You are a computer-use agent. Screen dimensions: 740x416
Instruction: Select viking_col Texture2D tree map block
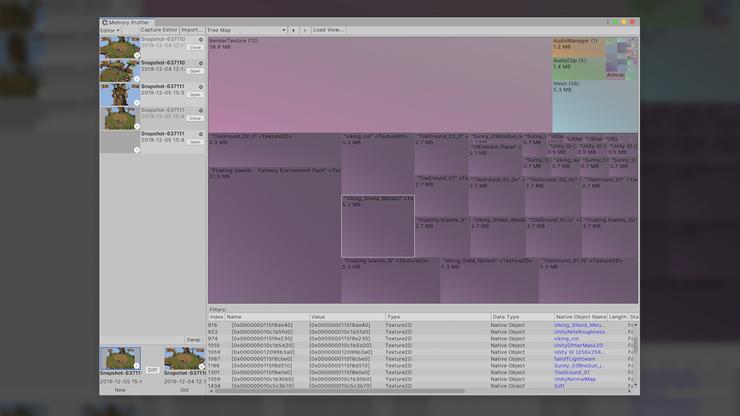point(378,164)
